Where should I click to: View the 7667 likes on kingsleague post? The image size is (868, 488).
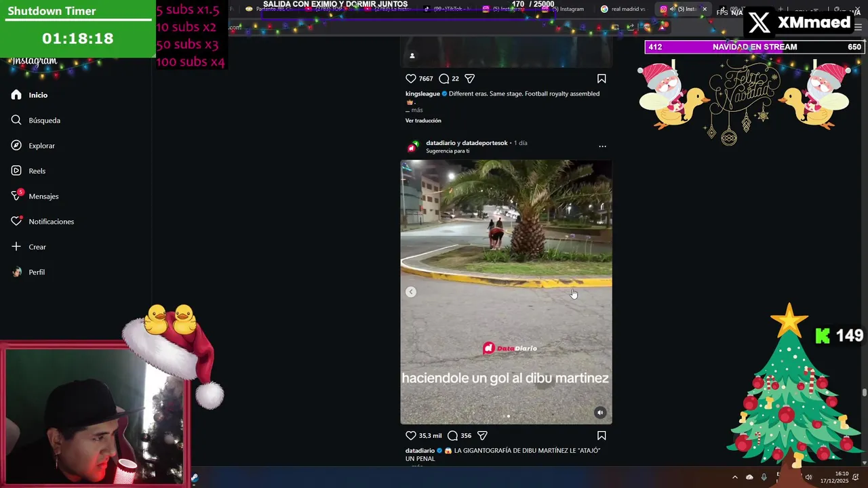click(x=426, y=79)
